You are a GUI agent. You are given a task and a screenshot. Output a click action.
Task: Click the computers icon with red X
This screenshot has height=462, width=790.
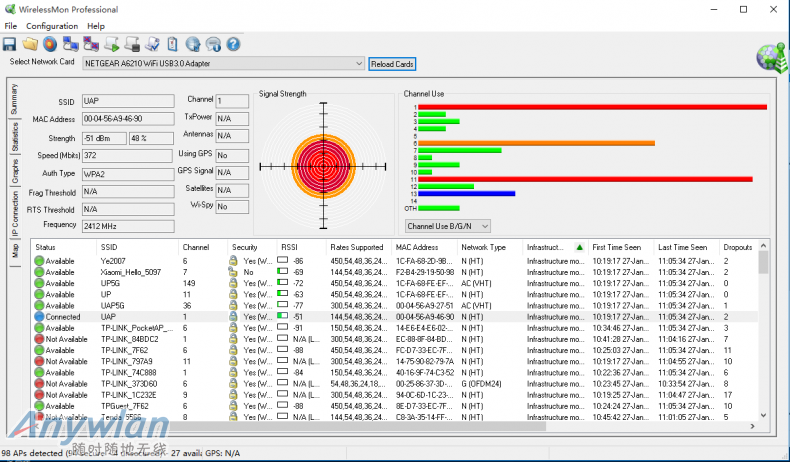pos(91,44)
